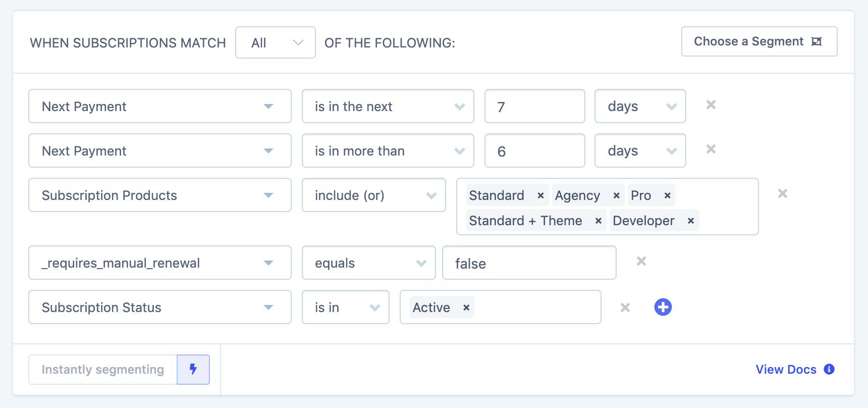
Task: Remove the Subscription Products rule row
Action: pyautogui.click(x=783, y=194)
